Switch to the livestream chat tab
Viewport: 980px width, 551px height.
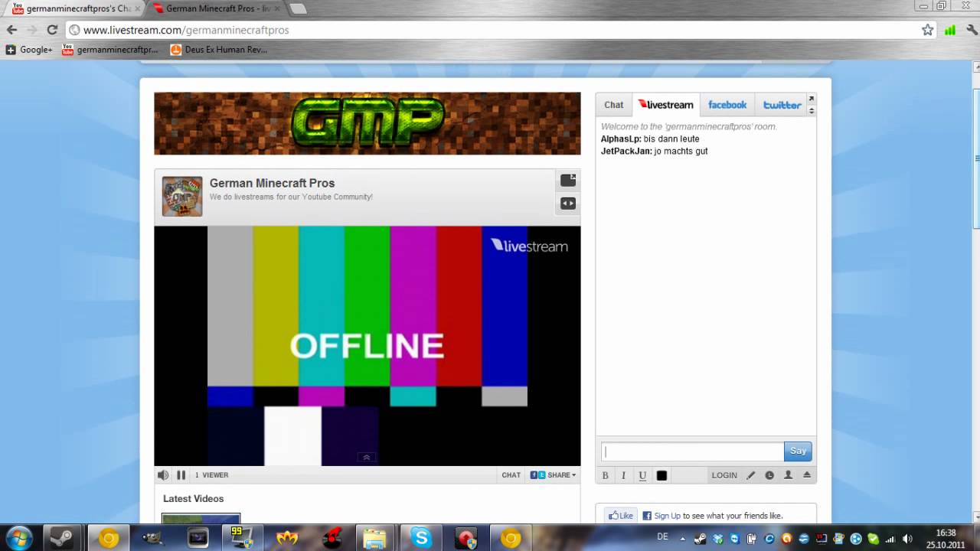click(666, 105)
